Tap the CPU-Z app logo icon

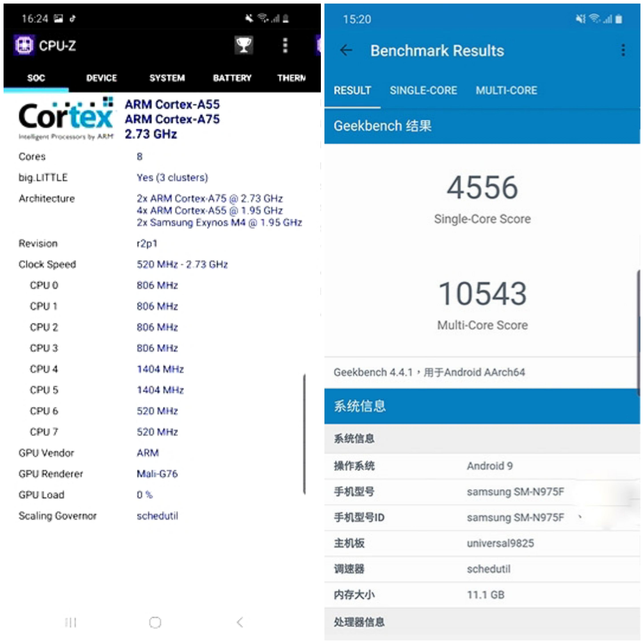(24, 45)
